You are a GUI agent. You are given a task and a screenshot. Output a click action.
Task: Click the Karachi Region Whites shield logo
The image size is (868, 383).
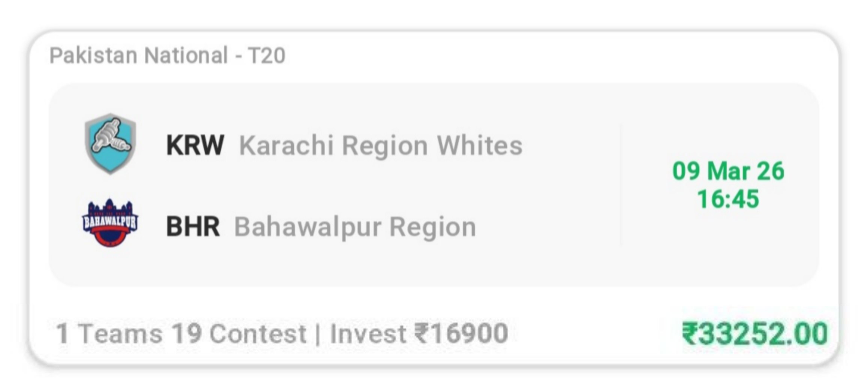[110, 144]
